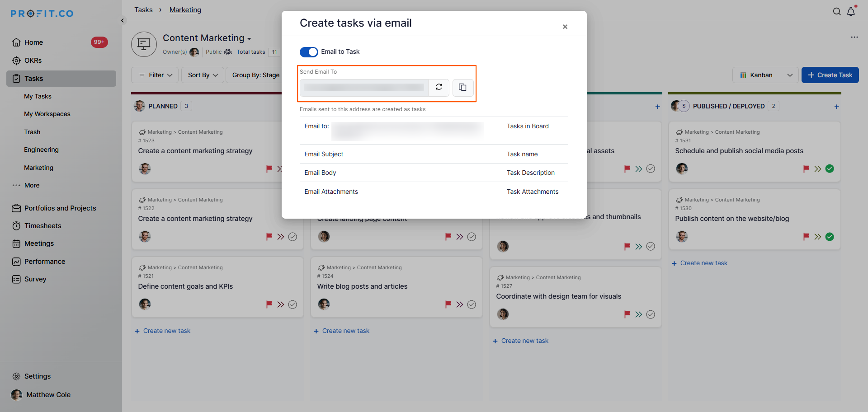The height and width of the screenshot is (412, 868).
Task: Select Tasks in the sidebar
Action: [x=61, y=79]
